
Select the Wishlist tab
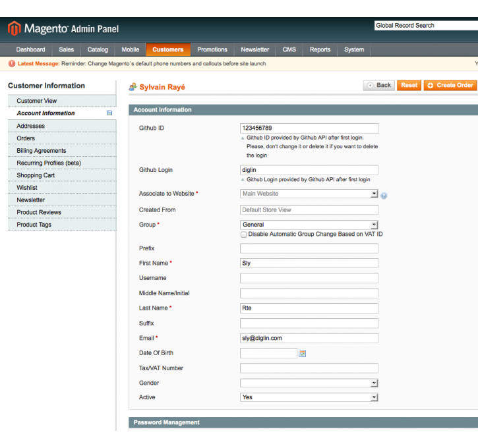(x=62, y=188)
